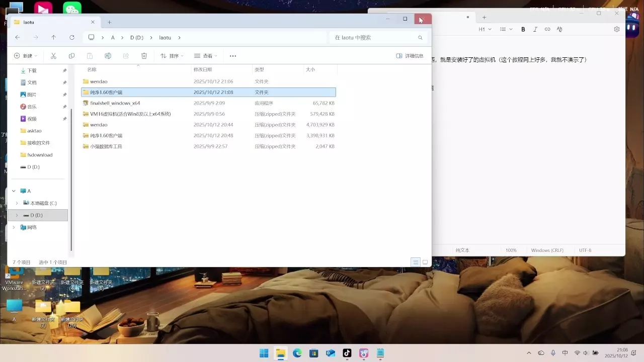Sort by the 修改日期 column header
The image size is (644, 362).
(203, 69)
